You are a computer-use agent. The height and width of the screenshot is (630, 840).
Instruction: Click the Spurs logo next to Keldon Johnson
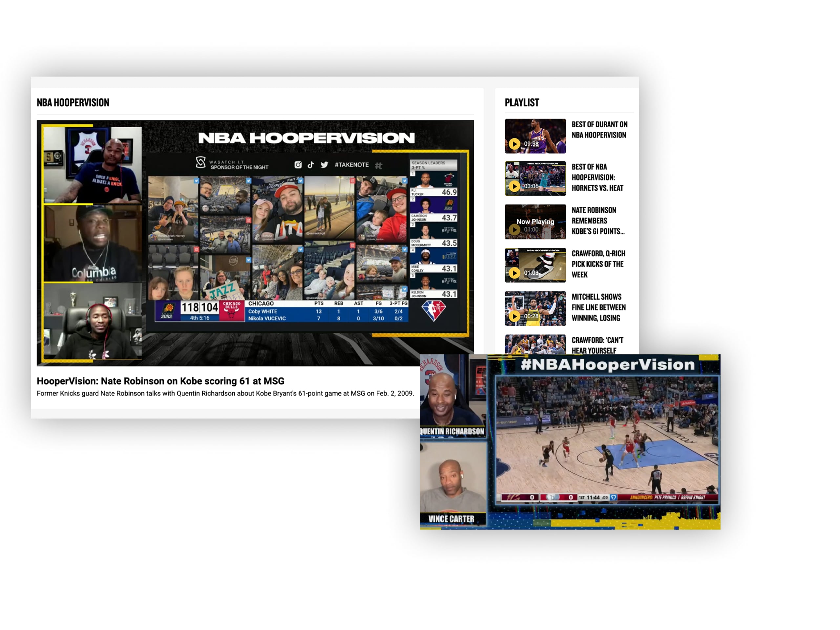coord(449,281)
